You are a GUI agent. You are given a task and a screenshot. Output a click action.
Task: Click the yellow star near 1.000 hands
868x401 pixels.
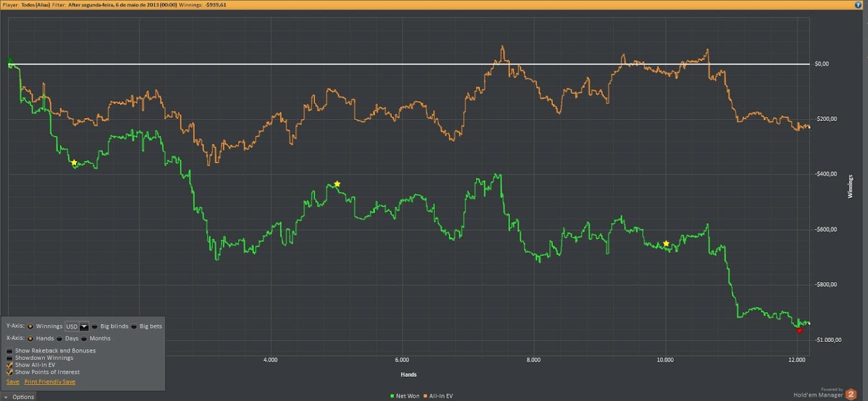coord(74,163)
